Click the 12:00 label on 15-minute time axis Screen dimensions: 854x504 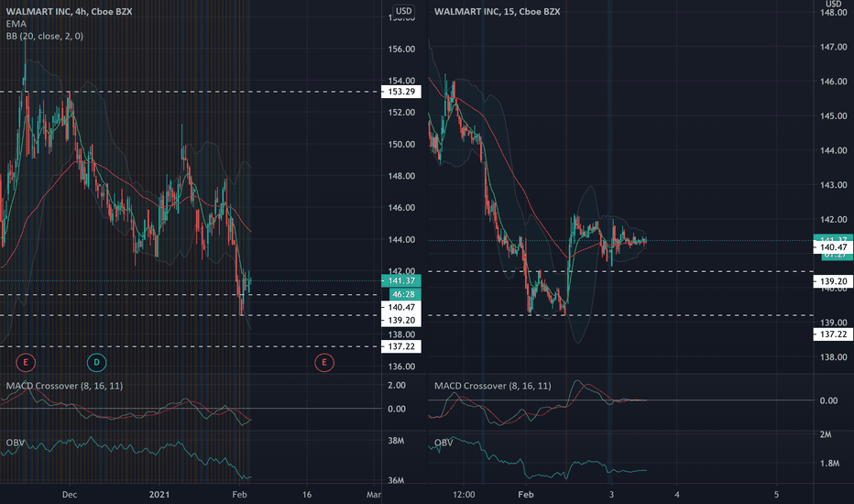pos(464,495)
